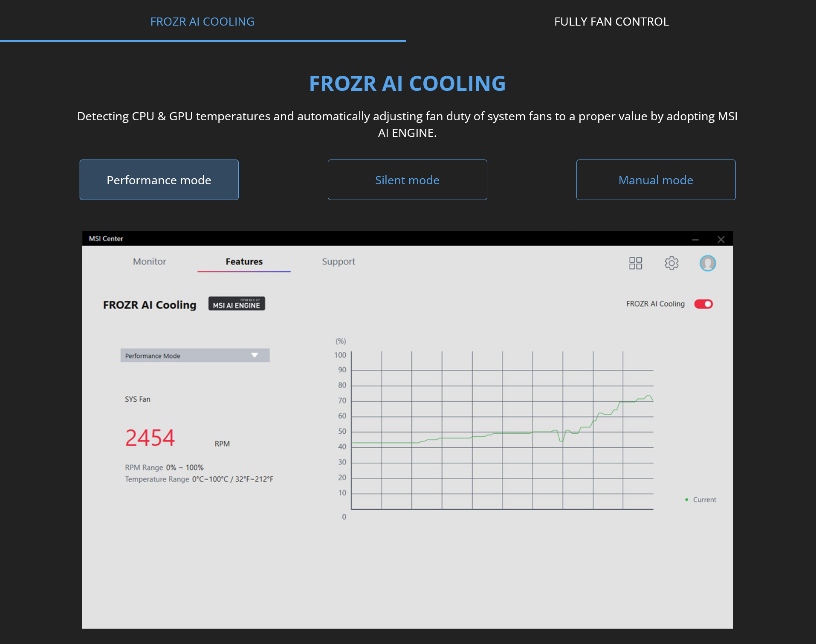Switch to the FULLY FAN CONTROL tab

tap(611, 21)
